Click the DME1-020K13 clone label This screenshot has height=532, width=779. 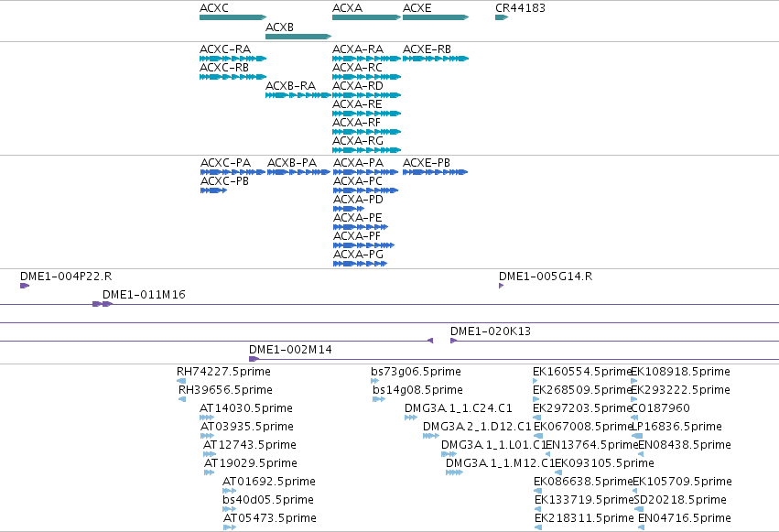click(491, 331)
